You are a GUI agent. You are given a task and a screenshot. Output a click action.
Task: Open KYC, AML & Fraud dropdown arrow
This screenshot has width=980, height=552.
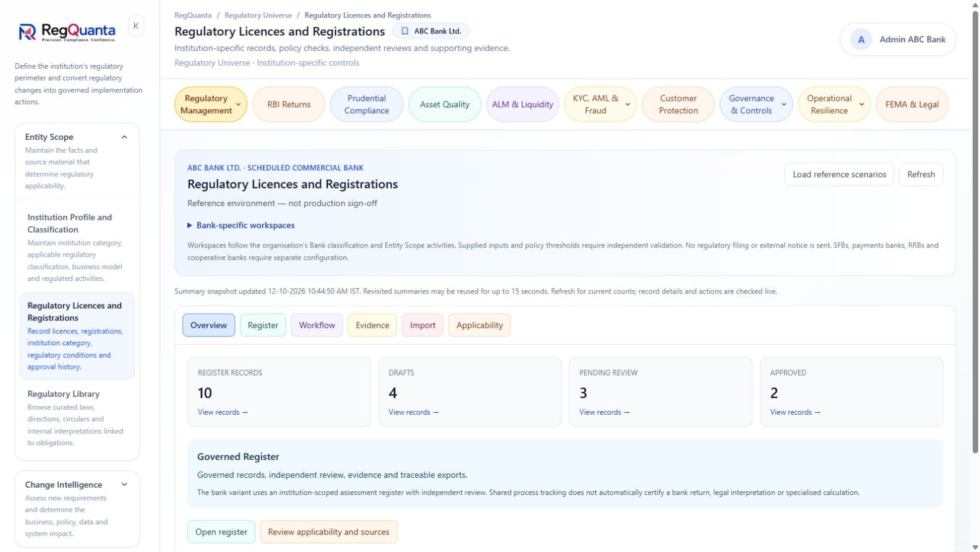(628, 105)
